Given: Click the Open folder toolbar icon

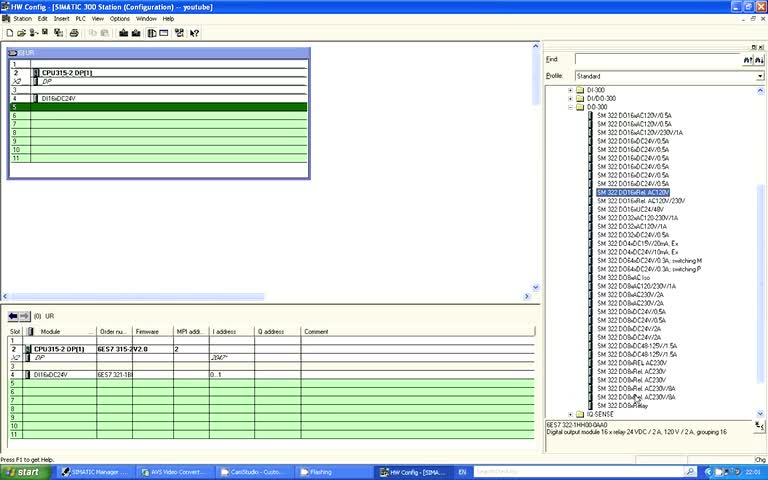Looking at the screenshot, I should tap(21, 33).
